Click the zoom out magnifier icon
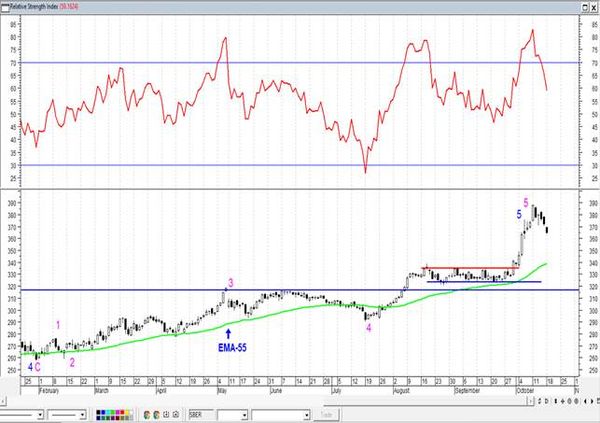The image size is (600, 423). click(x=576, y=401)
